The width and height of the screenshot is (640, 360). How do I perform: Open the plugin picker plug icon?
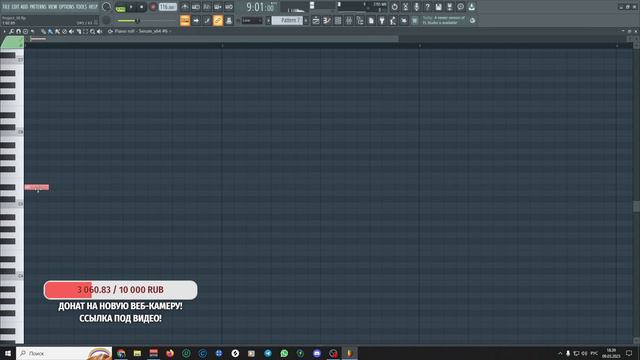[382, 20]
